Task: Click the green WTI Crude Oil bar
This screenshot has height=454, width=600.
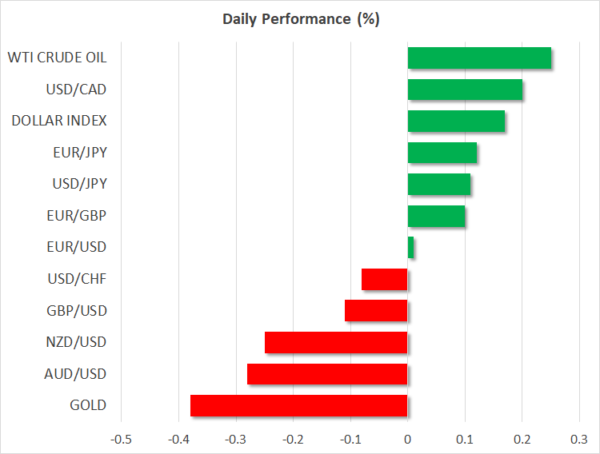Action: [479, 58]
